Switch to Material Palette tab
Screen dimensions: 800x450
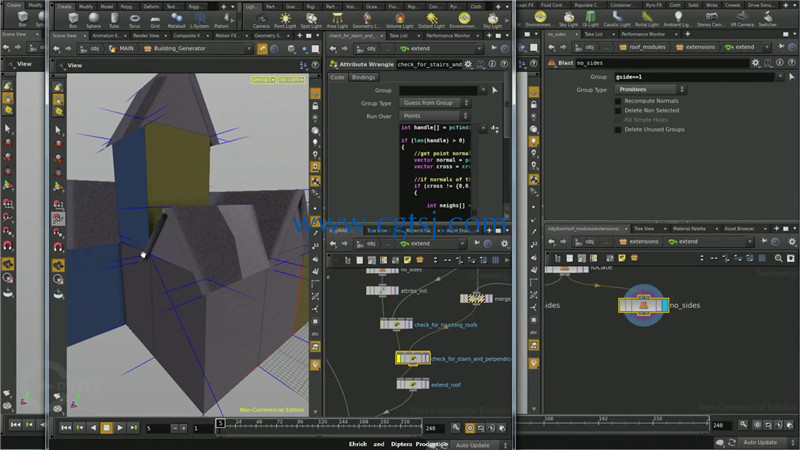tap(689, 229)
